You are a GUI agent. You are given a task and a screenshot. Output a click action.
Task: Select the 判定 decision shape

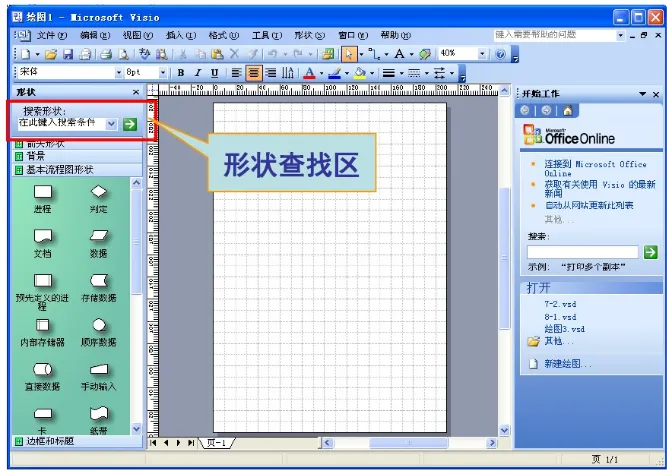coord(99,198)
